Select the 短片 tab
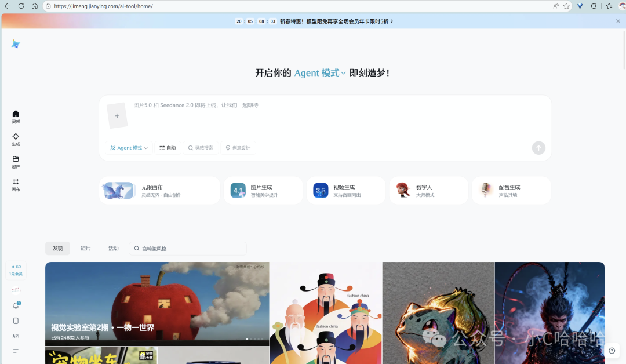 (85, 248)
